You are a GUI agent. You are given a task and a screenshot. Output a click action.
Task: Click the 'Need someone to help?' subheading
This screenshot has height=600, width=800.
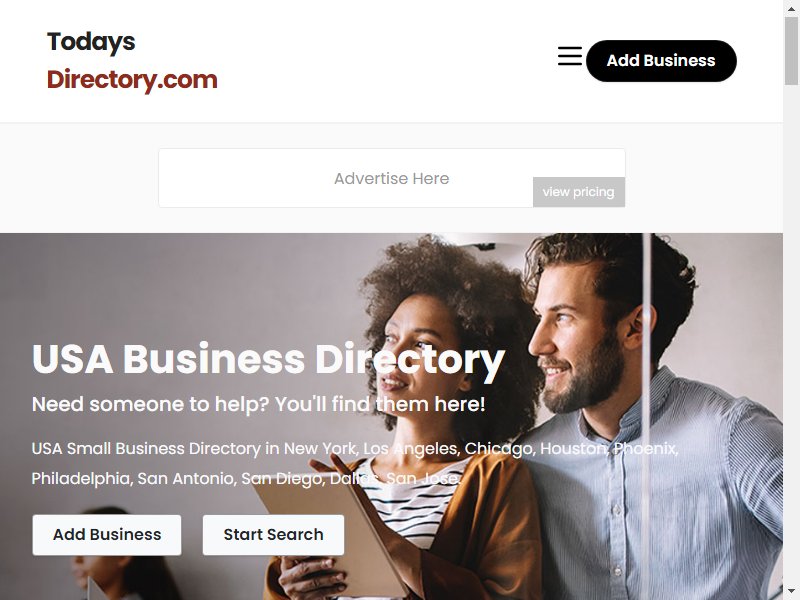pos(259,404)
